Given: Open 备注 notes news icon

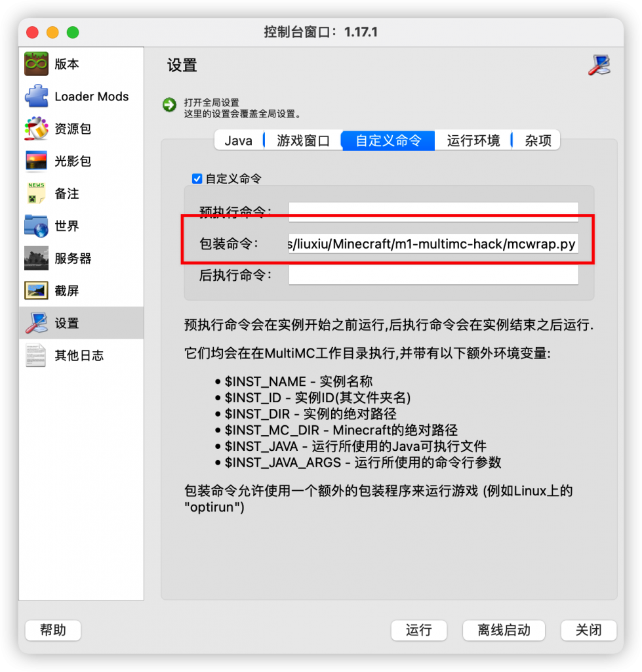Looking at the screenshot, I should [x=37, y=194].
